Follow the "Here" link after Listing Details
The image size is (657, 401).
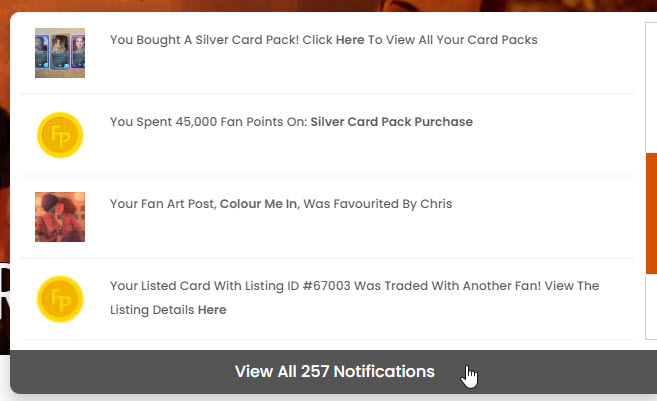[212, 310]
